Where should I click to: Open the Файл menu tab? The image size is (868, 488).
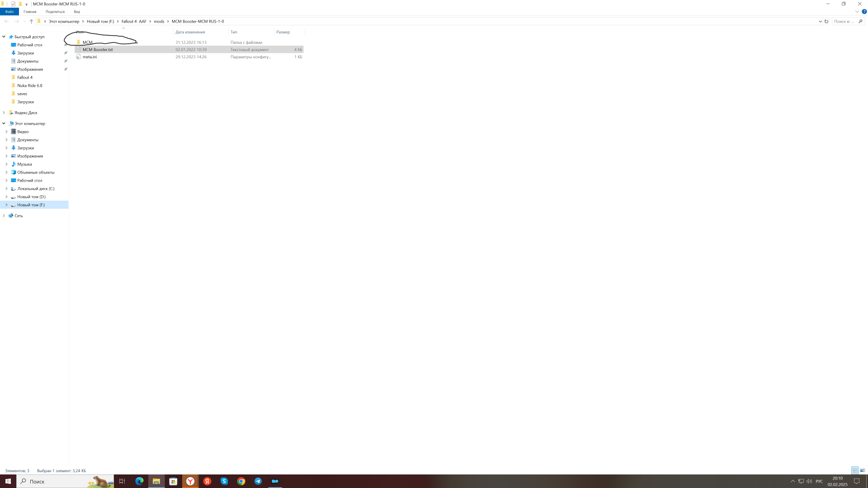pyautogui.click(x=9, y=12)
